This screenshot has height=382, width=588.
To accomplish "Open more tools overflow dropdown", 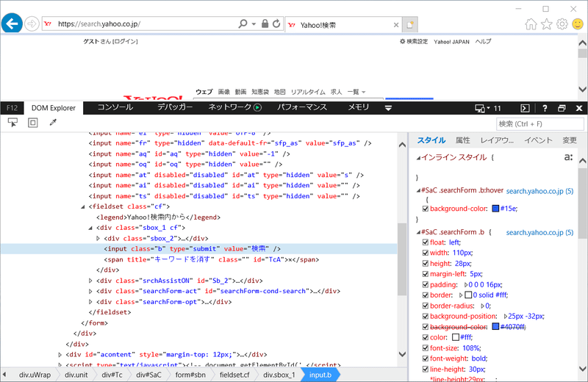I will [389, 108].
